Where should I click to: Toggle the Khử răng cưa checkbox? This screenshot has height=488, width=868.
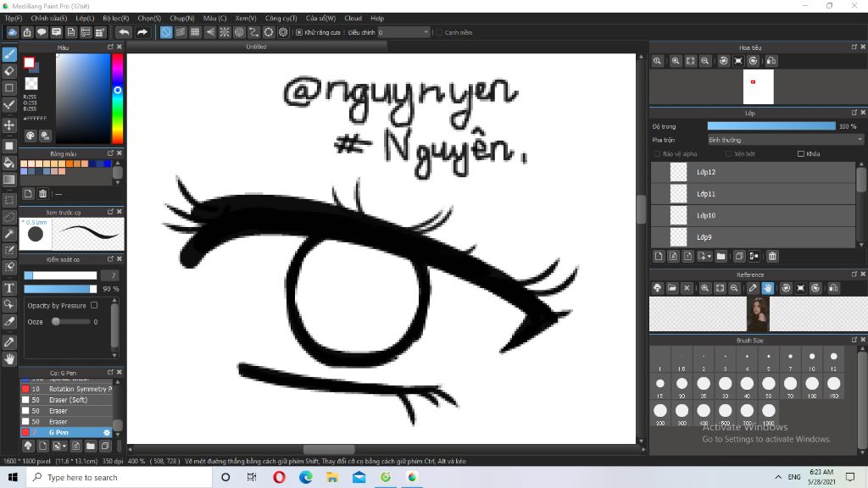pos(299,32)
